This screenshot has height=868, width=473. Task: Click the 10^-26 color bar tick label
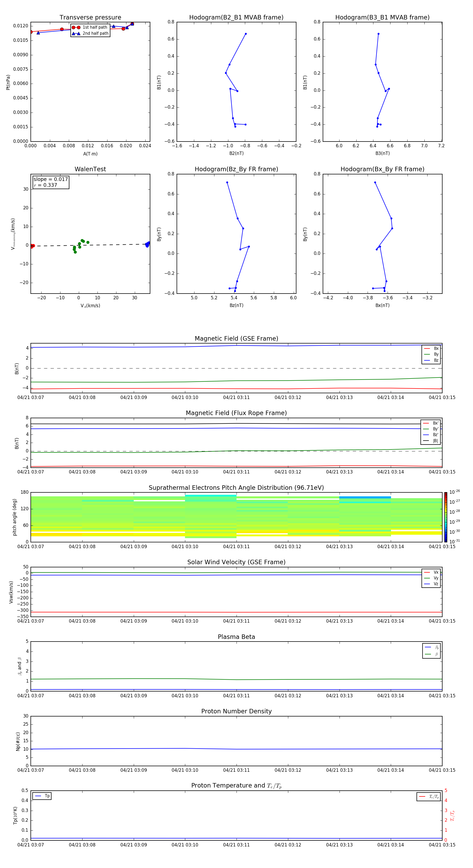(x=455, y=492)
